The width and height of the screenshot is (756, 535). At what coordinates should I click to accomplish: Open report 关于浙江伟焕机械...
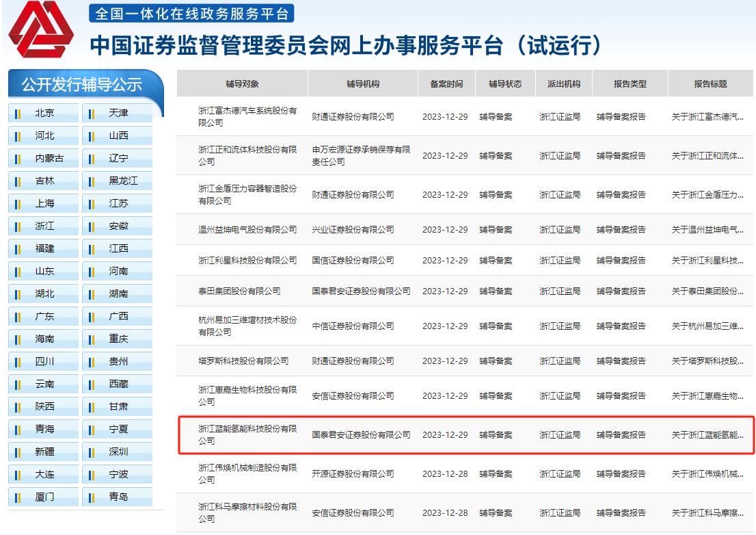click(x=707, y=474)
